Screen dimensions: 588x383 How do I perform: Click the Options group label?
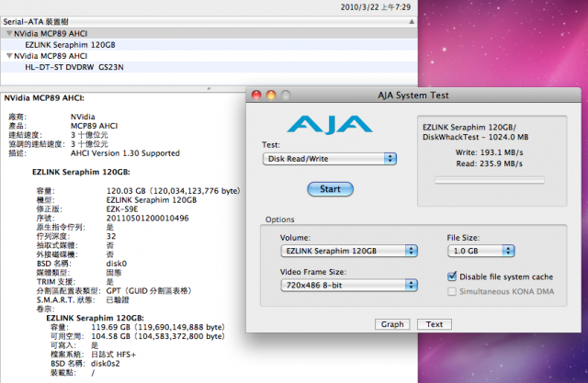279,220
